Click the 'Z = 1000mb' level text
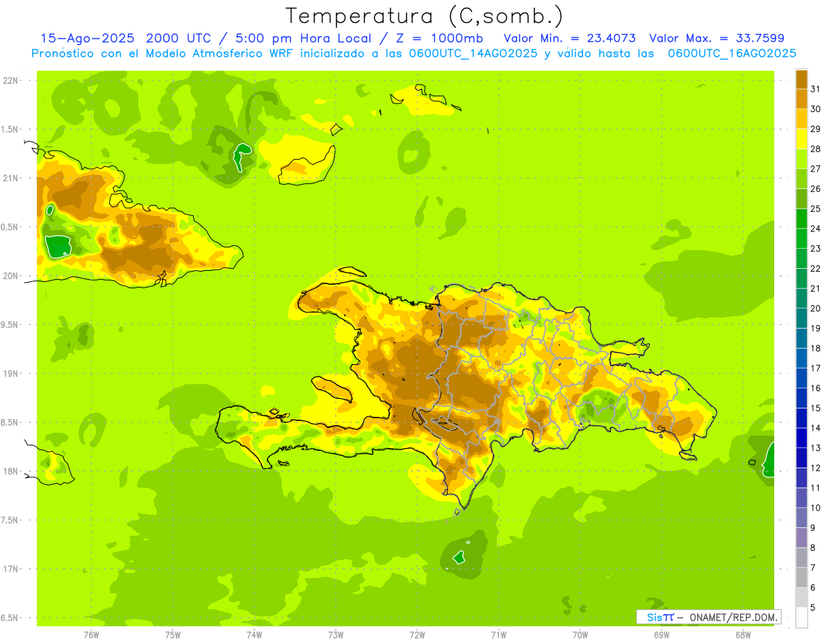The image size is (834, 644). tap(442, 38)
